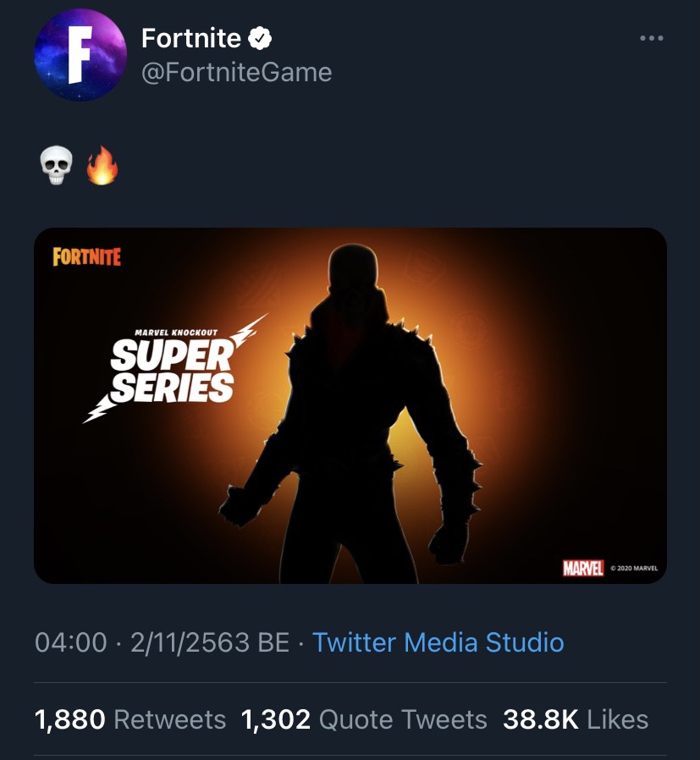
Task: Click the © 2020 MARVEL copyright text
Action: point(633,568)
